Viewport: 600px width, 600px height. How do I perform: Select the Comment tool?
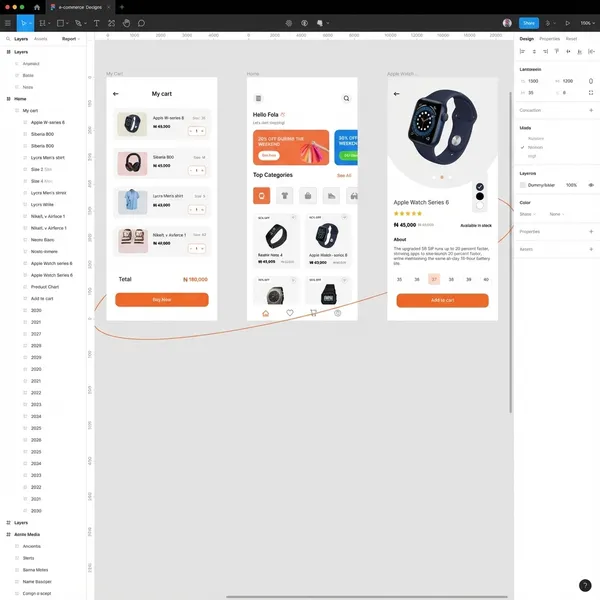(141, 23)
